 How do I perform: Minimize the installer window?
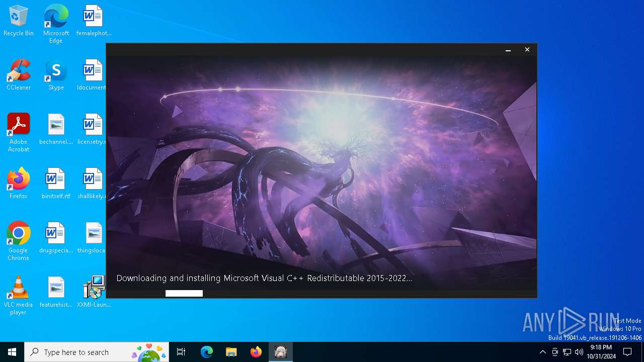(508, 50)
